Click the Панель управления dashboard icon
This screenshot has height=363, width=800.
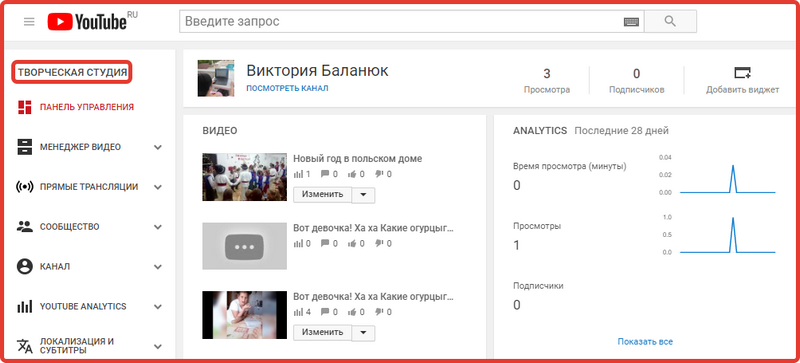coord(24,107)
